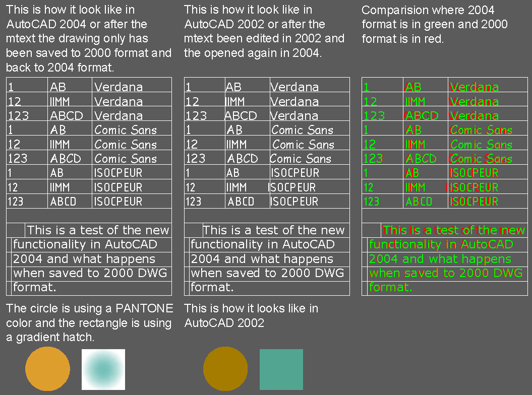Image resolution: width=532 pixels, height=395 pixels.
Task: Click "Verdana" in AutoCAD 2002 table's "12 IIMM" row
Action: 294,101
